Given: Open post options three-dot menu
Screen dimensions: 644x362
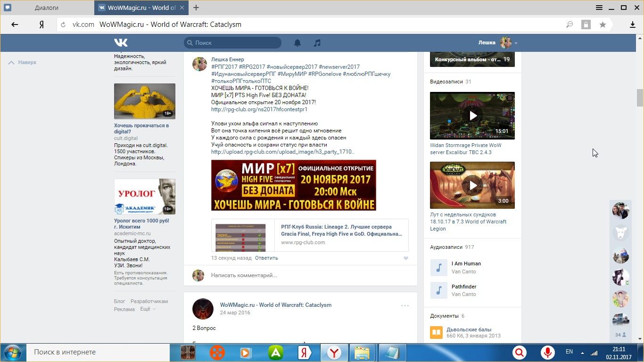Looking at the screenshot, I should point(405,305).
